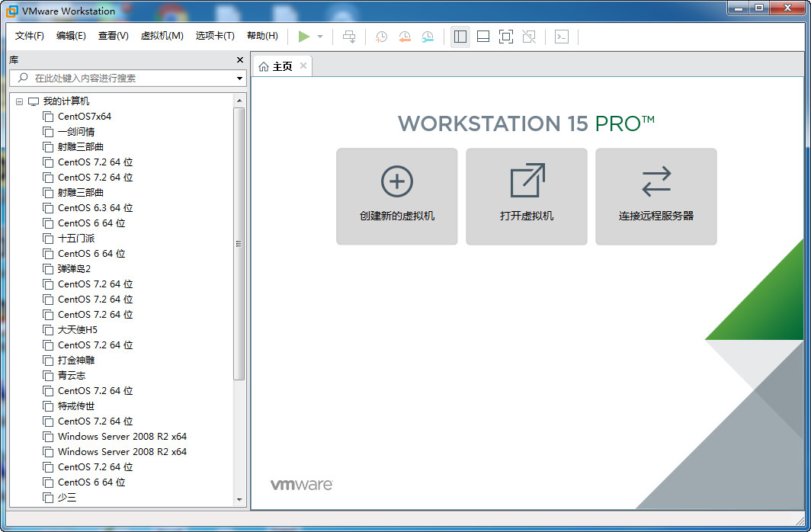Select the 特戒传世 virtual machine
The width and height of the screenshot is (811, 532).
coord(76,405)
